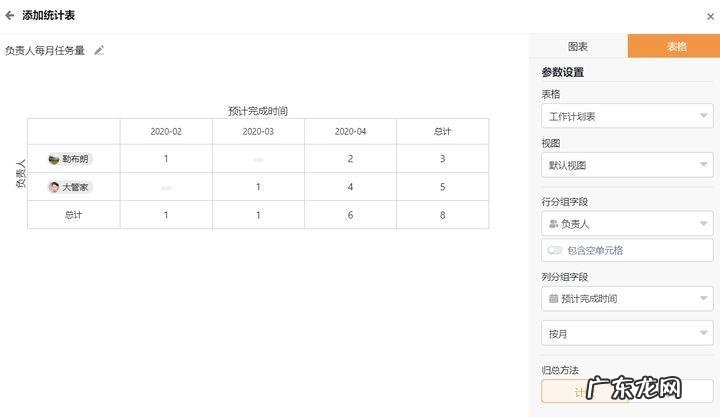Screen dimensions: 720x417
Task: Click 勒布朗's avatar in the row header
Action: 54,159
